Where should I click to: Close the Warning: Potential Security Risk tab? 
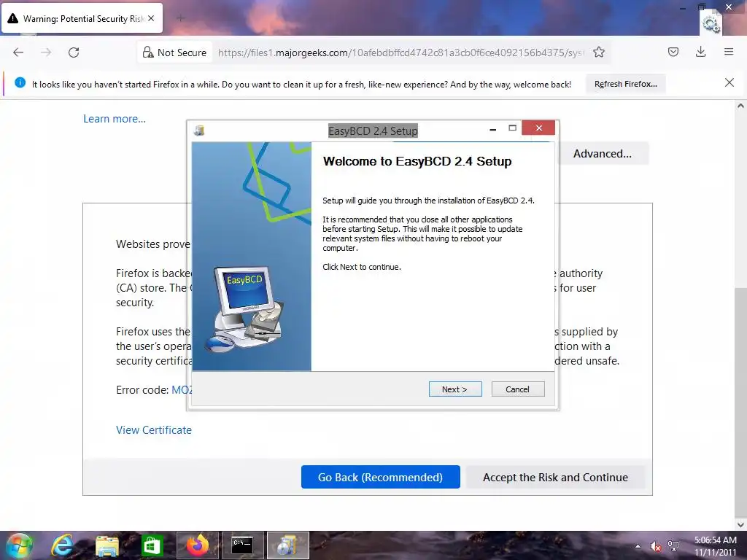tap(151, 18)
